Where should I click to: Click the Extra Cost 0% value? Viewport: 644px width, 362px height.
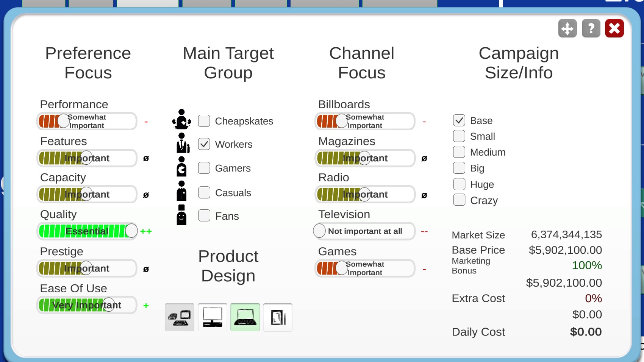pyautogui.click(x=593, y=298)
